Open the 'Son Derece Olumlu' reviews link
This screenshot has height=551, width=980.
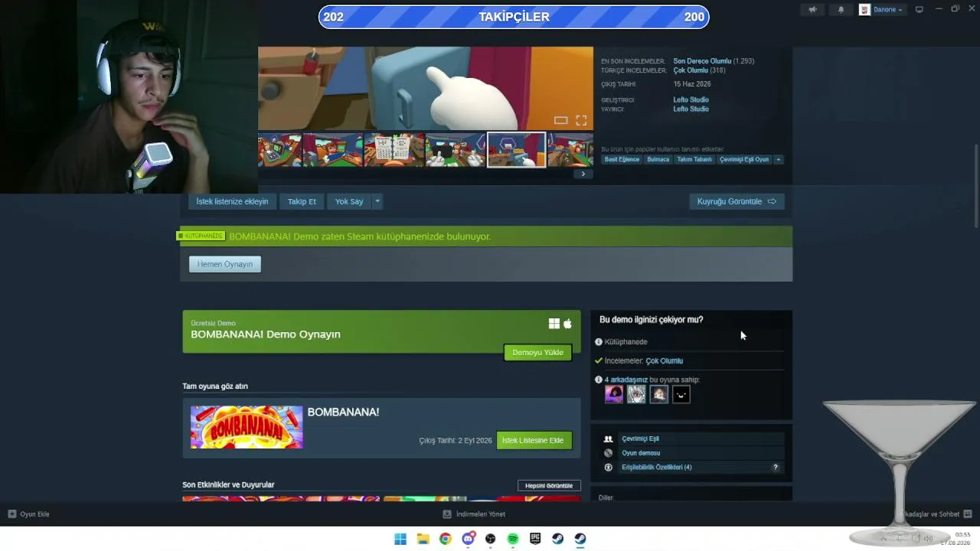pos(702,61)
